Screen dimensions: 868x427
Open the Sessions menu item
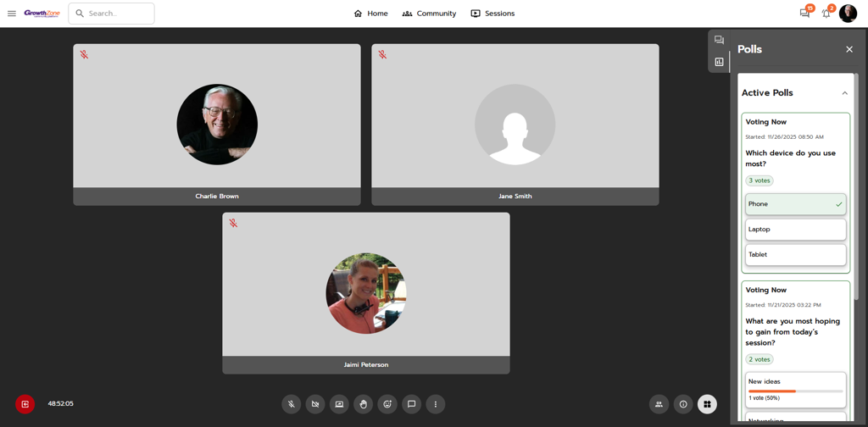[492, 14]
